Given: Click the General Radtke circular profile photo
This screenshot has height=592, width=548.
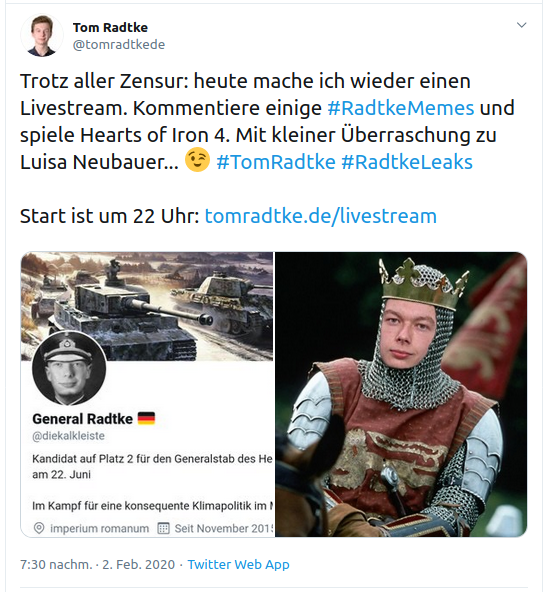Looking at the screenshot, I should tap(69, 368).
